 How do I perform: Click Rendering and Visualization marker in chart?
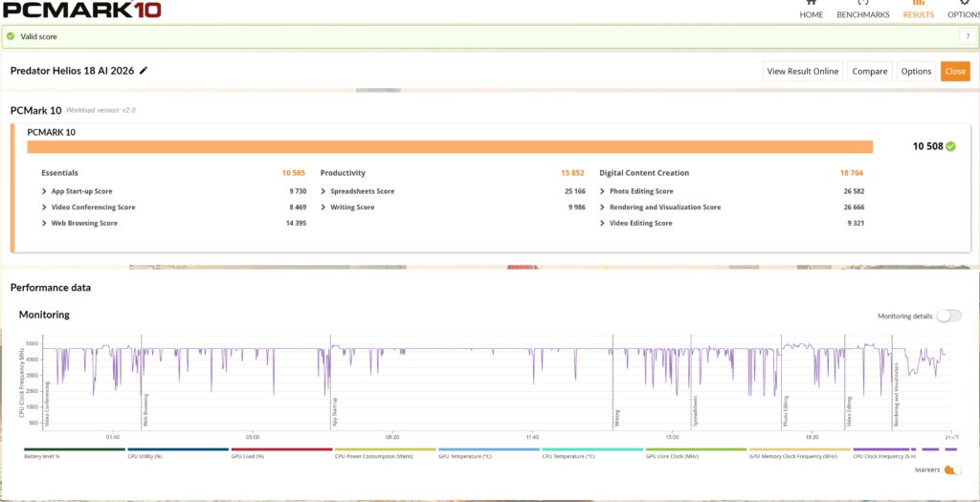896,395
